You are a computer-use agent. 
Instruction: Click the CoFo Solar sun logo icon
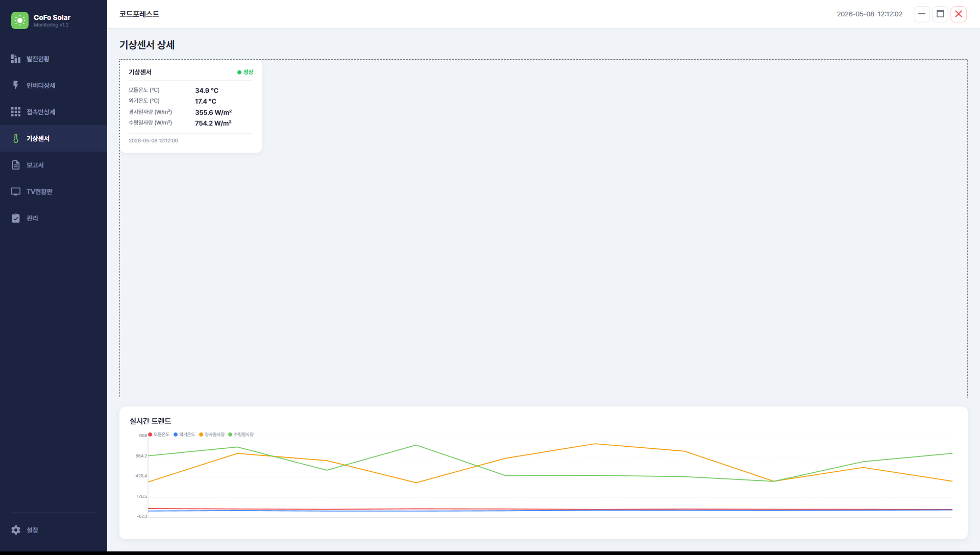coord(20,20)
